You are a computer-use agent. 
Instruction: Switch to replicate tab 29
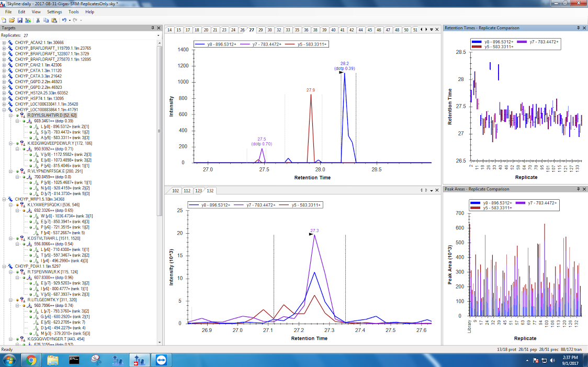coord(261,30)
